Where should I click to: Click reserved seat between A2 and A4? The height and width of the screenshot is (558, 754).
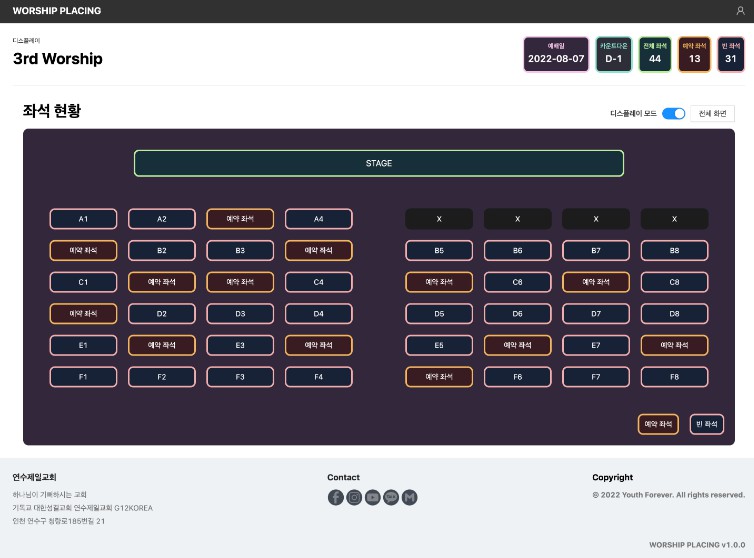click(240, 219)
